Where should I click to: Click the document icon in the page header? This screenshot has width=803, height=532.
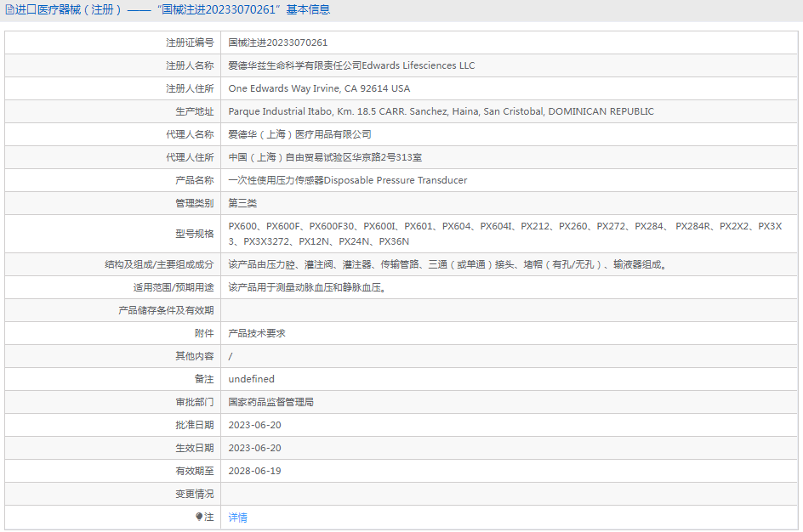point(9,9)
